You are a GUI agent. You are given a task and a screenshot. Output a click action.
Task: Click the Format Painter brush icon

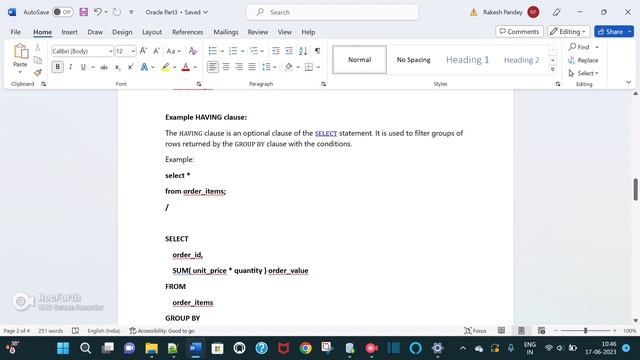38,73
